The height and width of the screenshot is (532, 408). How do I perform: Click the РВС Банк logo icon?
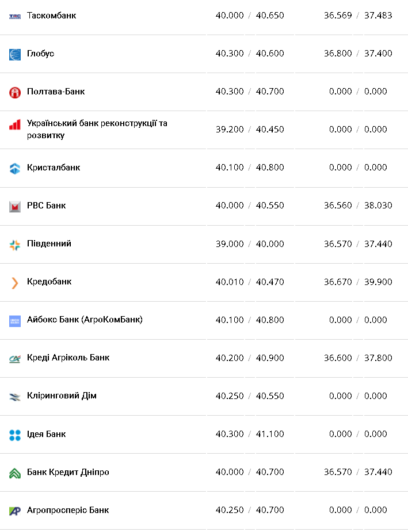(x=15, y=206)
